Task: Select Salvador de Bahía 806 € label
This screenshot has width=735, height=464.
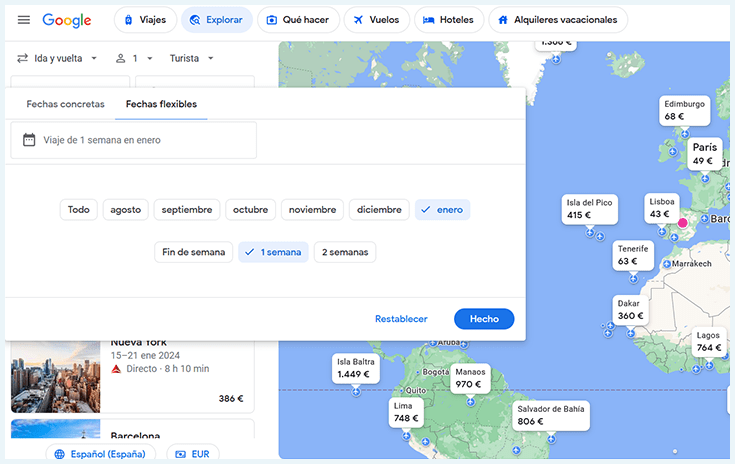Action: (x=551, y=415)
